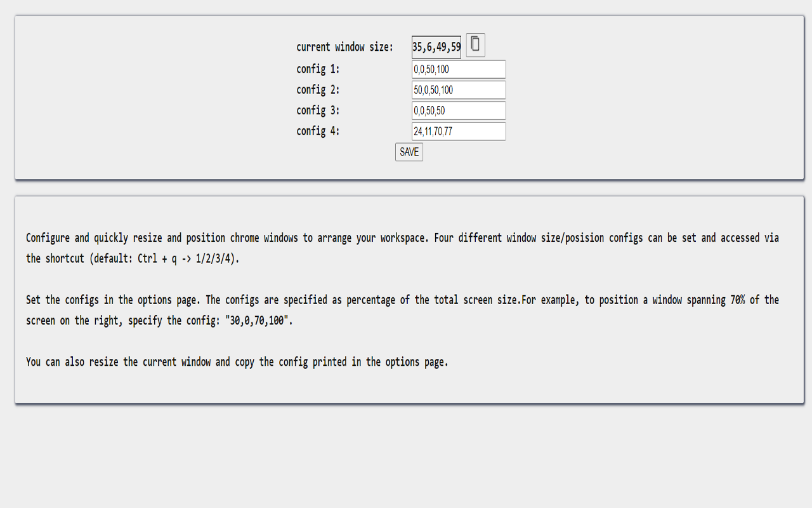Select the config 4 text field
Screen dimensions: 812x508
point(458,131)
